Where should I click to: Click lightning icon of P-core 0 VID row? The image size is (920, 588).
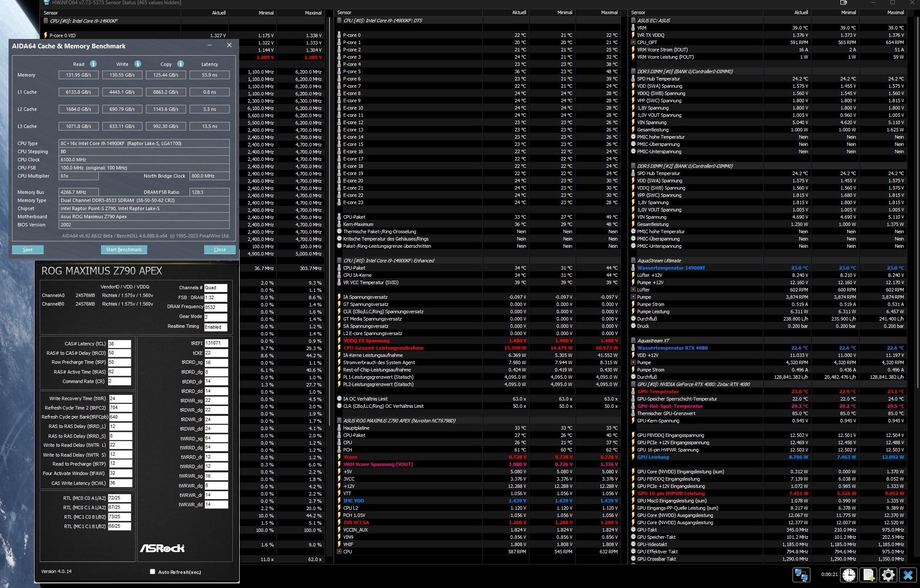(x=46, y=36)
